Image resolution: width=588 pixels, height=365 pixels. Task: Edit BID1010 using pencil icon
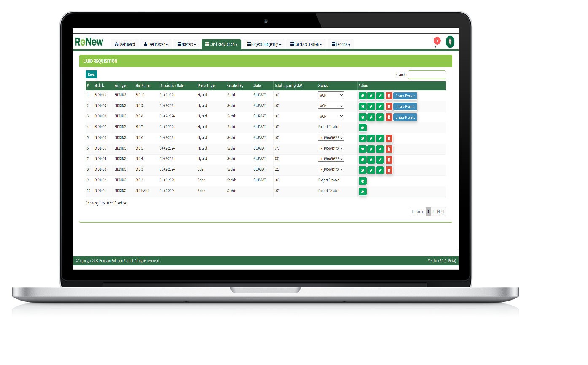[371, 96]
